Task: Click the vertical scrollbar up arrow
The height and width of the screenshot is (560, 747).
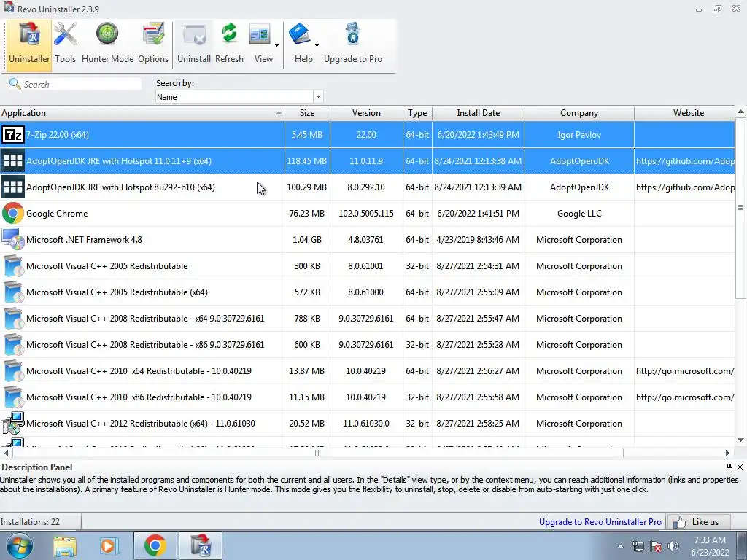Action: click(741, 112)
